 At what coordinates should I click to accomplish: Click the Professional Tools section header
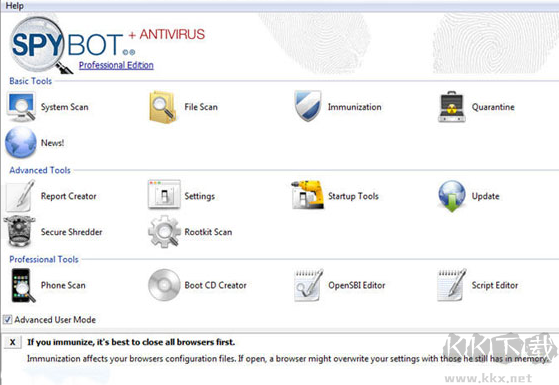click(x=44, y=259)
